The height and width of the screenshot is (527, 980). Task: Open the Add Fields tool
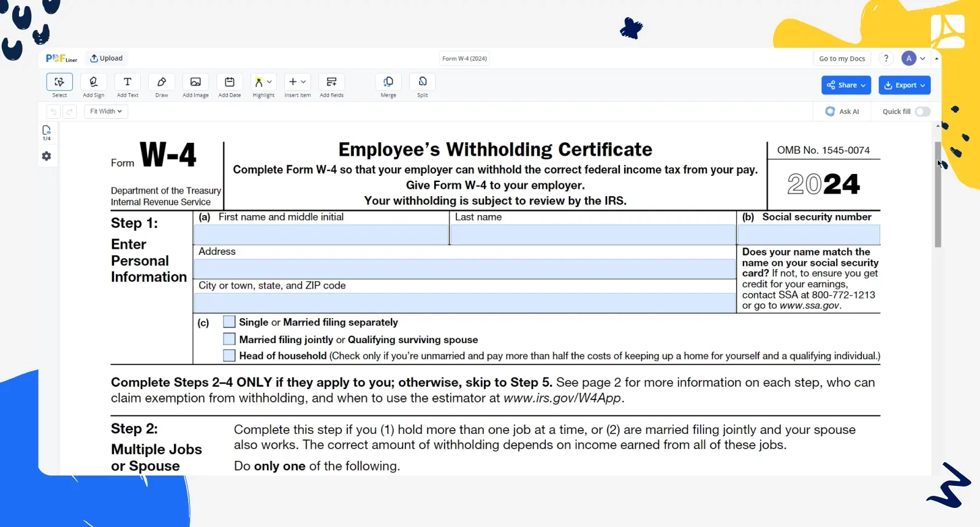click(331, 82)
